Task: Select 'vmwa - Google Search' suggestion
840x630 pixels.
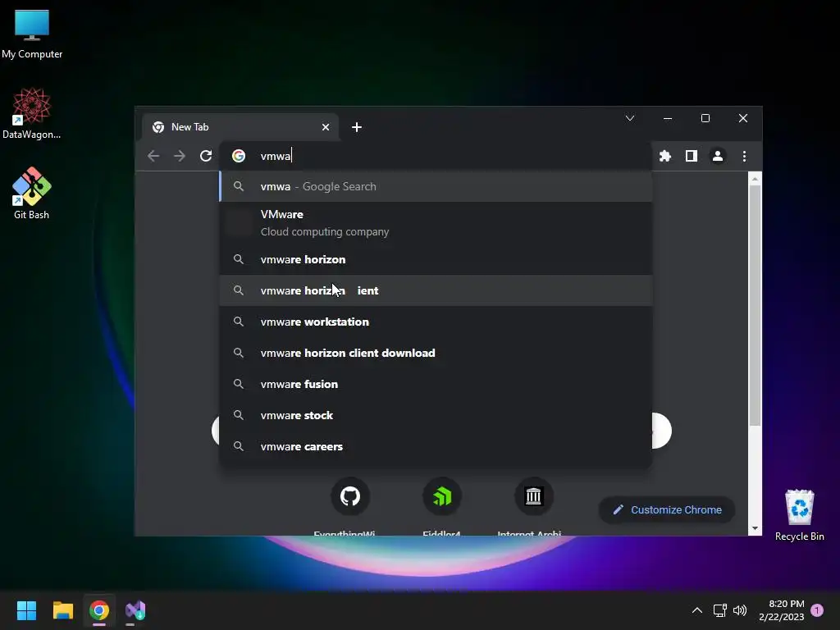Action: (x=436, y=186)
